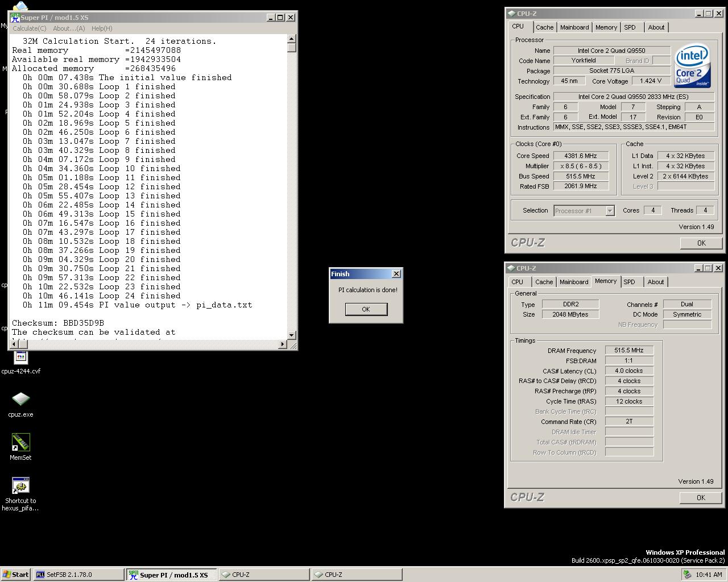Viewport: 728px width, 582px height.
Task: Click OK in the top CPU-Z window
Action: click(701, 243)
